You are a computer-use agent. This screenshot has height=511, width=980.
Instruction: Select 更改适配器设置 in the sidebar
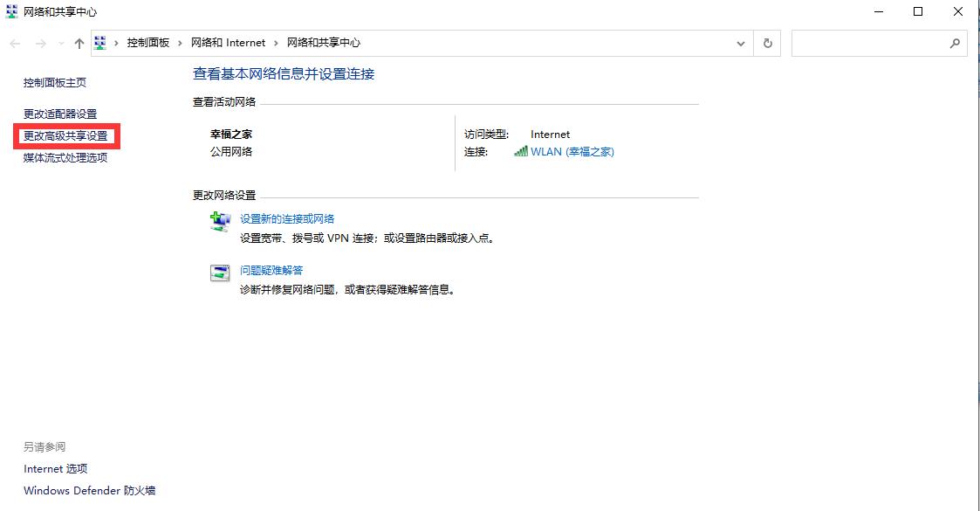click(58, 113)
